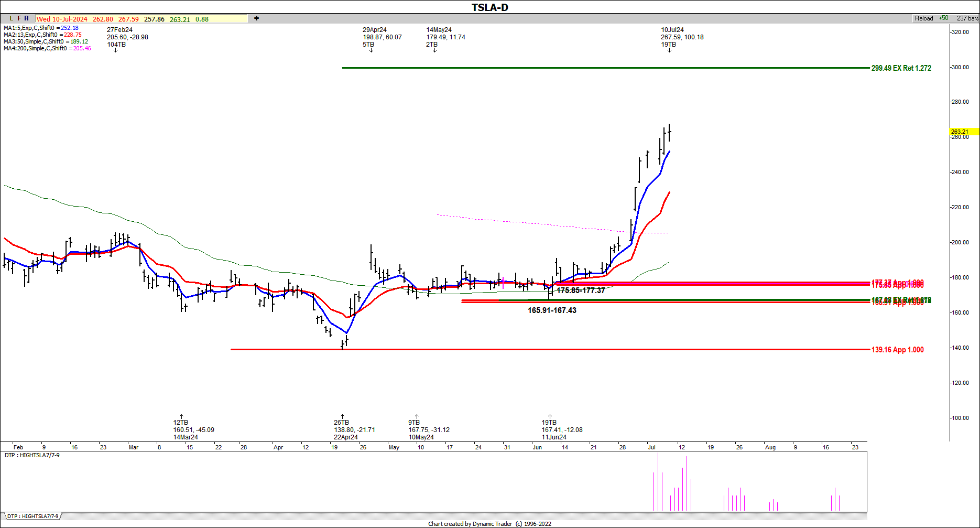Click the 200.00 price axis label
980x528 pixels.
[960, 243]
